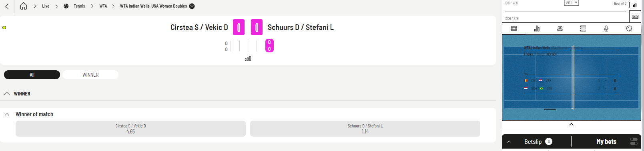Open the tennis ball tab icon
The width and height of the screenshot is (644, 151).
(629, 28)
